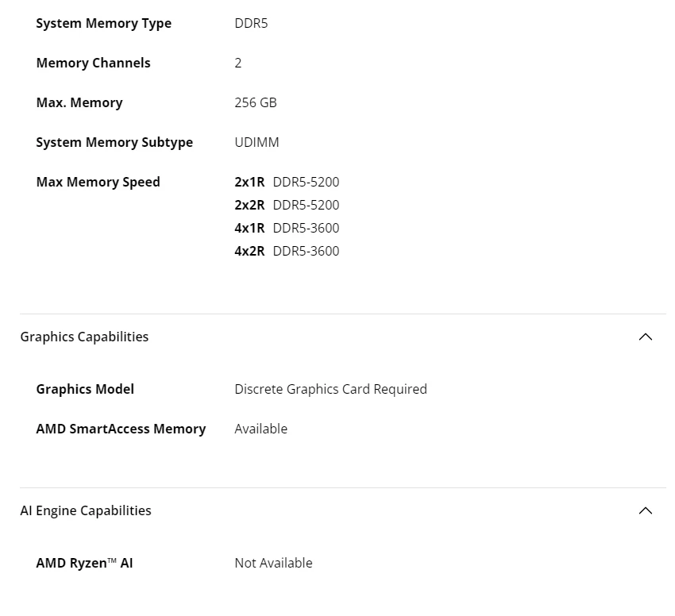Click the 4x2R DDR5-3600 speed entry
The width and height of the screenshot is (675, 616).
coord(287,251)
